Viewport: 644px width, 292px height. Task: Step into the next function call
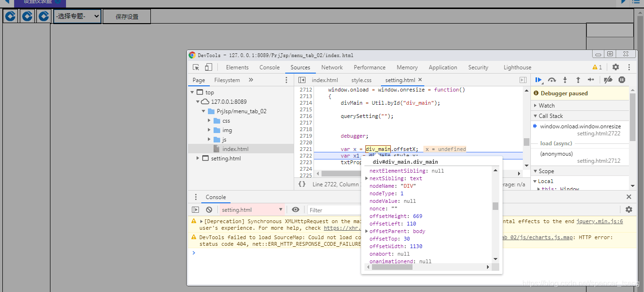[565, 80]
